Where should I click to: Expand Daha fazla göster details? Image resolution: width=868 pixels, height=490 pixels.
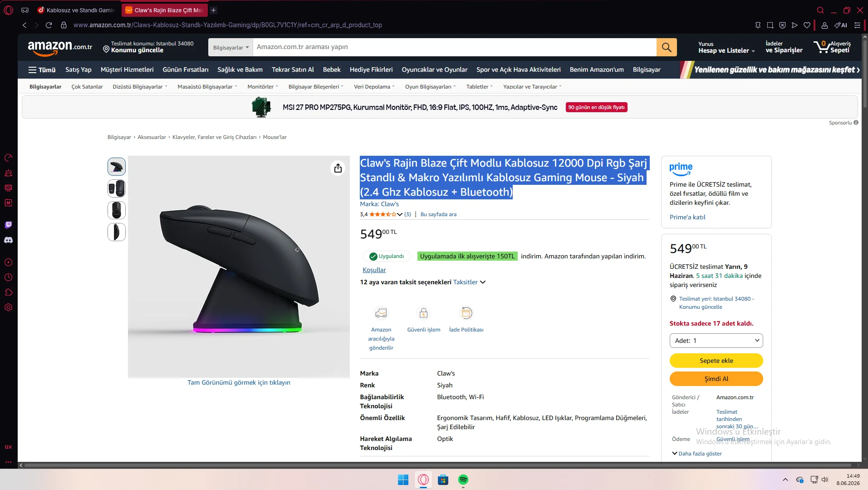point(697,453)
